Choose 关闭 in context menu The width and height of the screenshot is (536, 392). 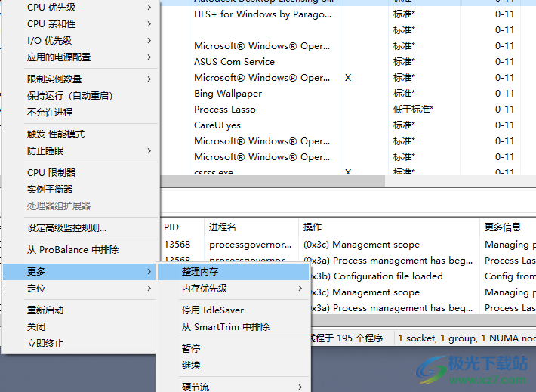(81, 326)
